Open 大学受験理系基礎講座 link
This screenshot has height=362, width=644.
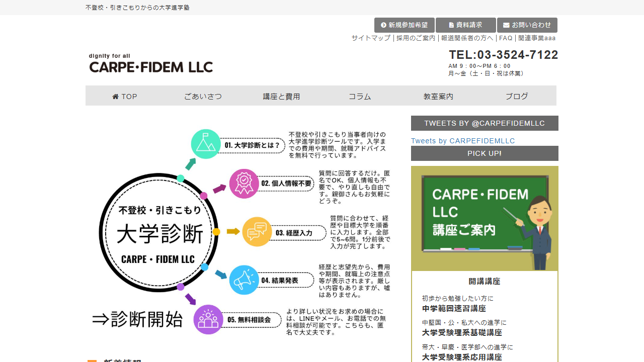pos(462,333)
